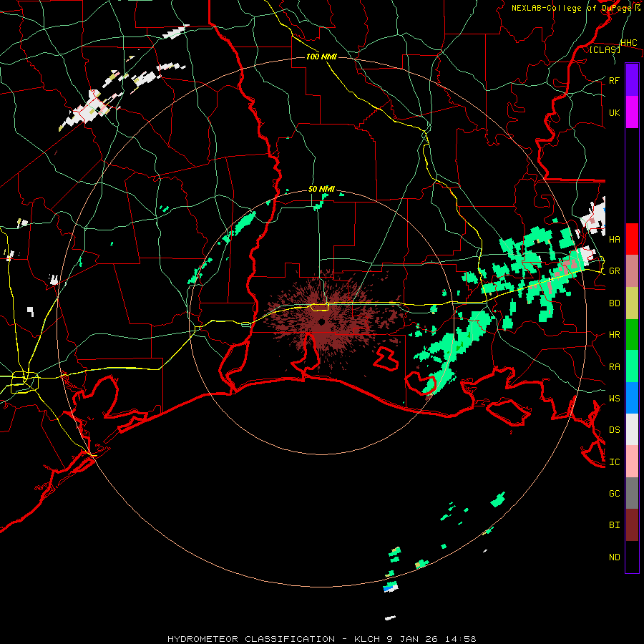
Task: Click the black radar site dot at center
Action: click(x=321, y=322)
